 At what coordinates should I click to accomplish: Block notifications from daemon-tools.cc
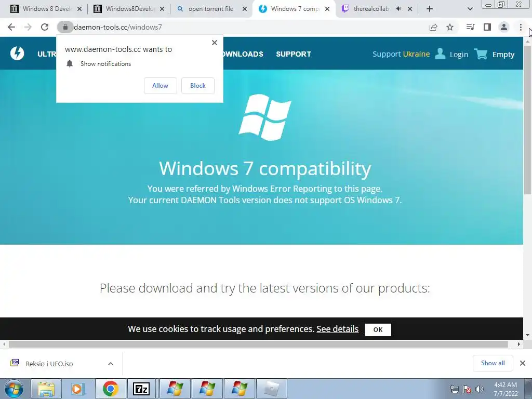(x=198, y=86)
